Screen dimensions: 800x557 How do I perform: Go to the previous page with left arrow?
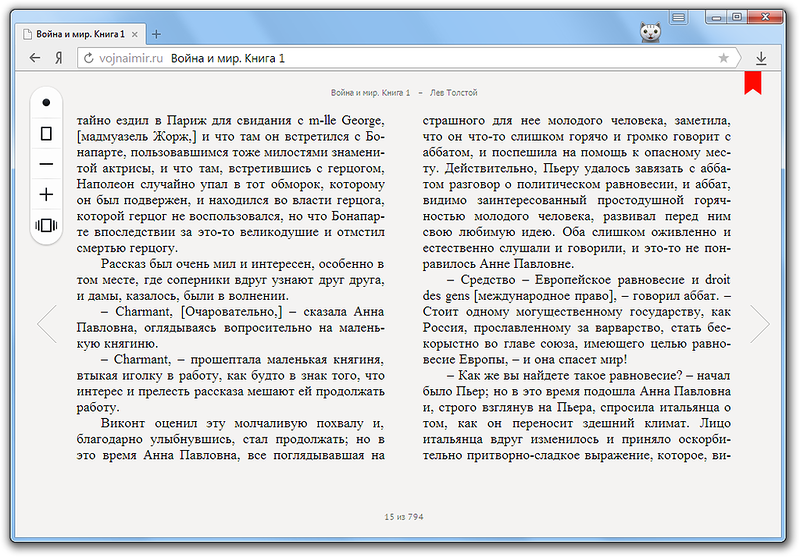click(x=46, y=323)
